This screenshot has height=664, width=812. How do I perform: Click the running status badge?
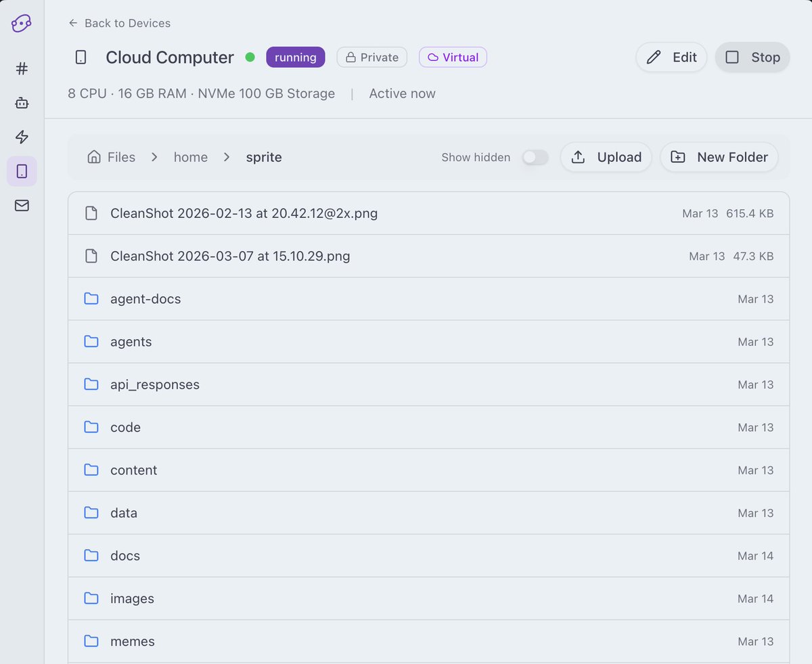(x=296, y=58)
